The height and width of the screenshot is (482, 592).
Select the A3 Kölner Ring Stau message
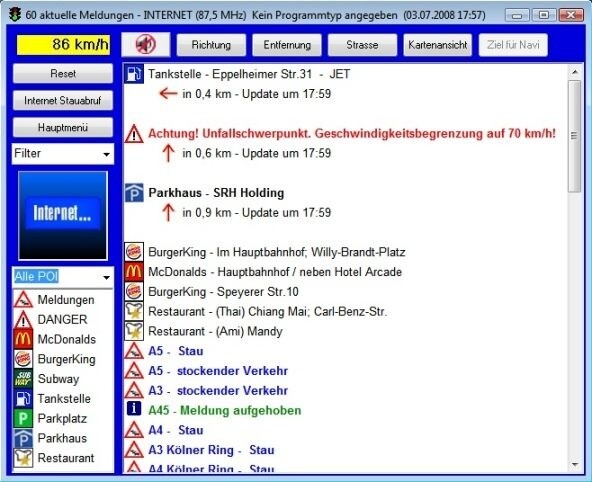click(x=211, y=450)
